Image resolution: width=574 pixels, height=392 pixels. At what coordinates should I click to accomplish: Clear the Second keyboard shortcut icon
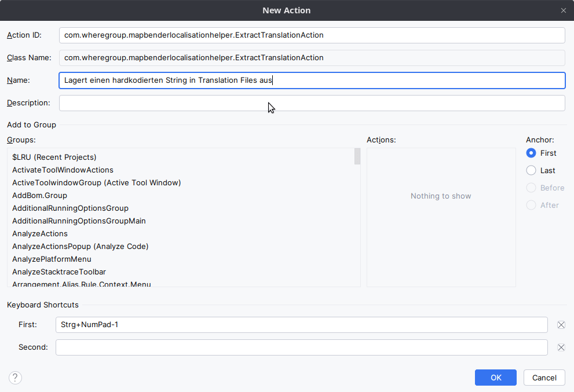[561, 347]
